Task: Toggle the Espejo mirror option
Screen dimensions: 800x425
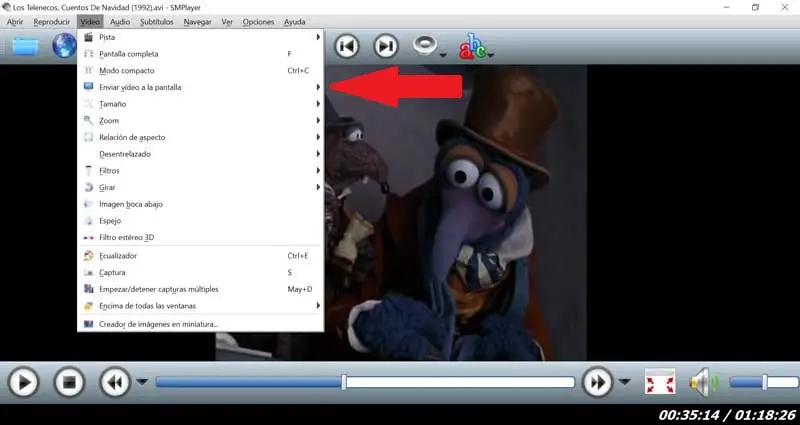Action: coord(201,221)
